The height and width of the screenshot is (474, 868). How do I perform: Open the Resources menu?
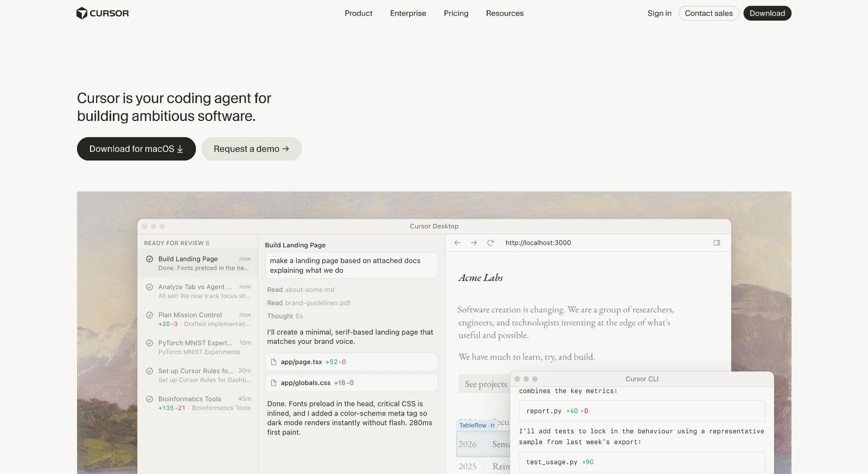pos(505,13)
